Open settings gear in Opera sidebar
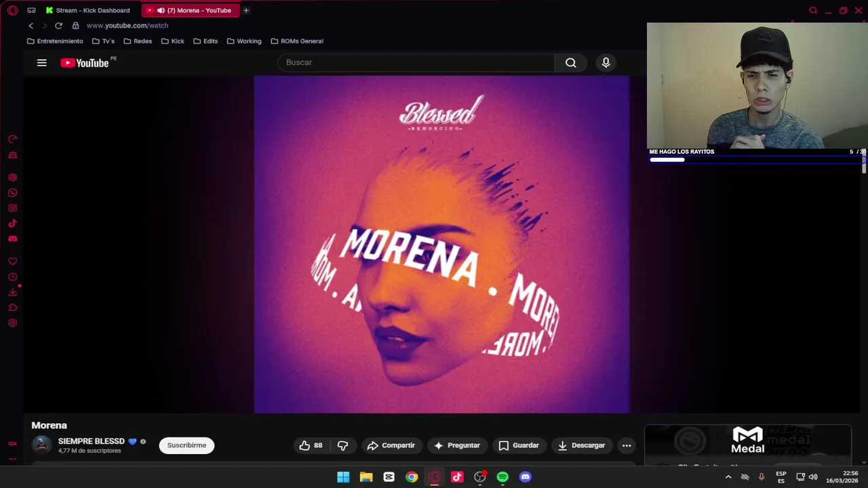868x488 pixels. pos(12,323)
